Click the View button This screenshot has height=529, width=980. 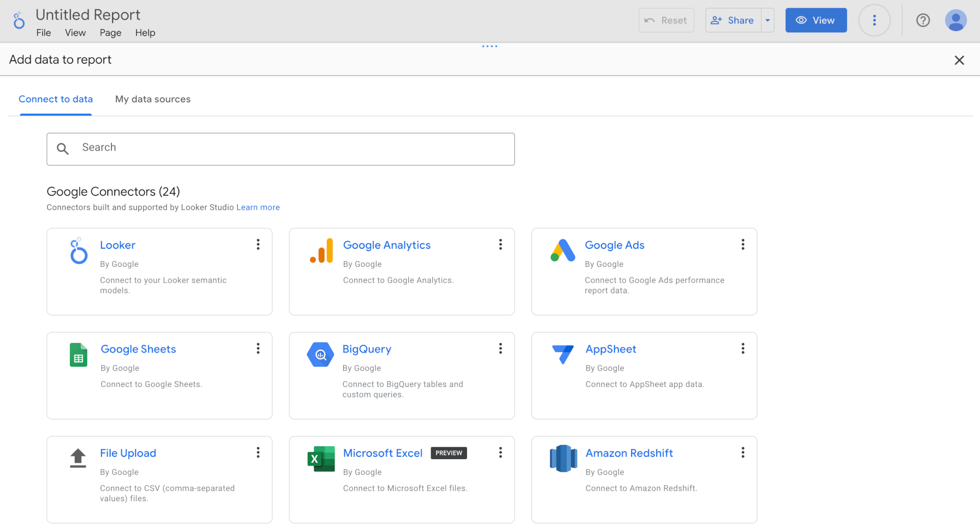(815, 20)
